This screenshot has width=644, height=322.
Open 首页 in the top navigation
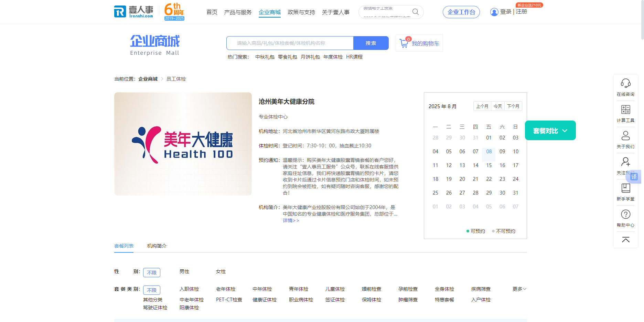click(x=212, y=12)
